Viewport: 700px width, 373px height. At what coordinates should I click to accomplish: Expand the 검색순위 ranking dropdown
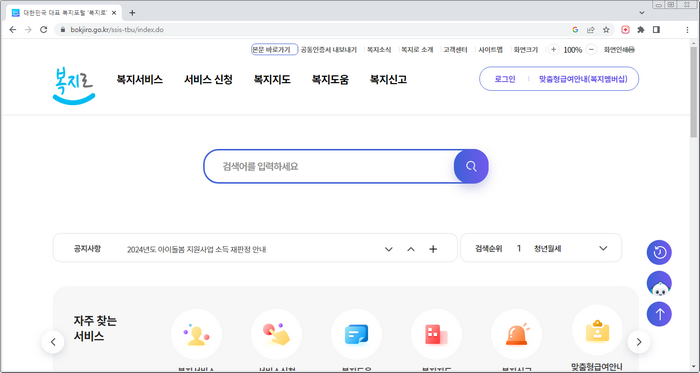[x=603, y=248]
